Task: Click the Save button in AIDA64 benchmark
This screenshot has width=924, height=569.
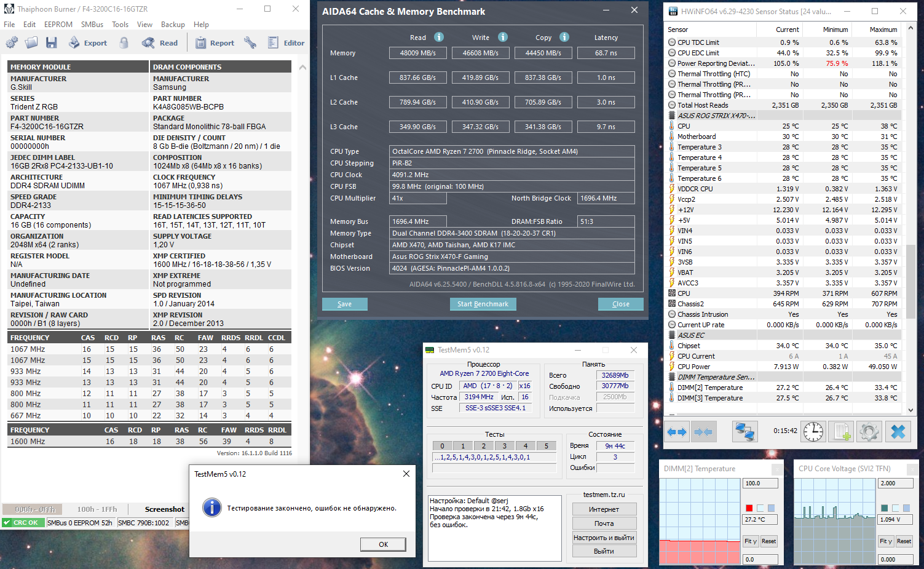Action: click(345, 304)
